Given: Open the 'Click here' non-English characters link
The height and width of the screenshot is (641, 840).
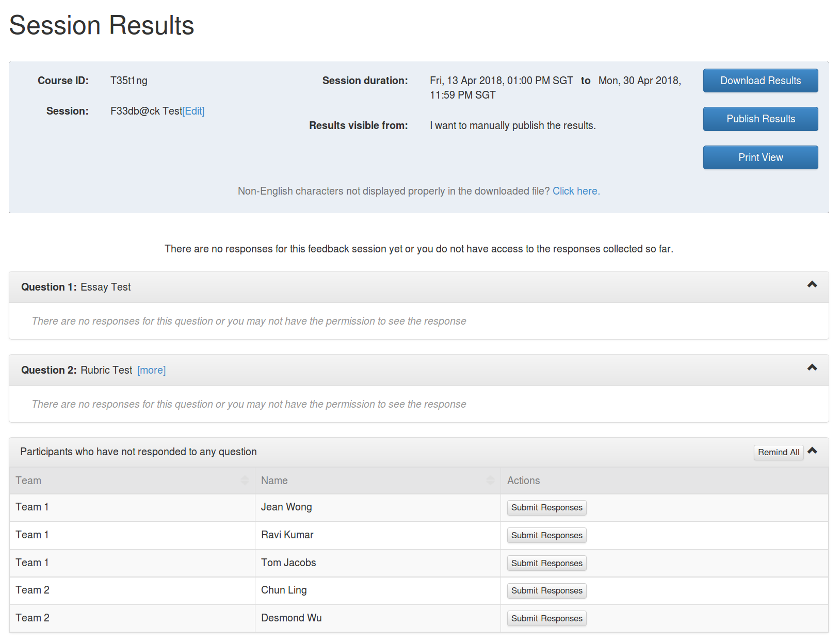Looking at the screenshot, I should click(576, 191).
